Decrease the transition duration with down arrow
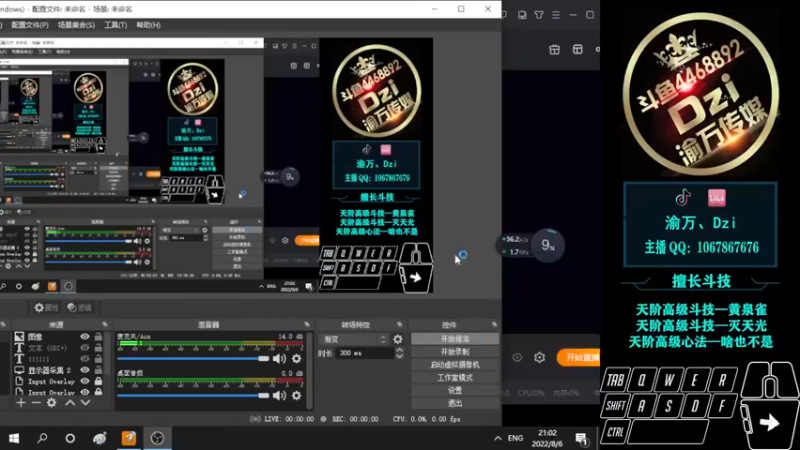 pos(399,356)
